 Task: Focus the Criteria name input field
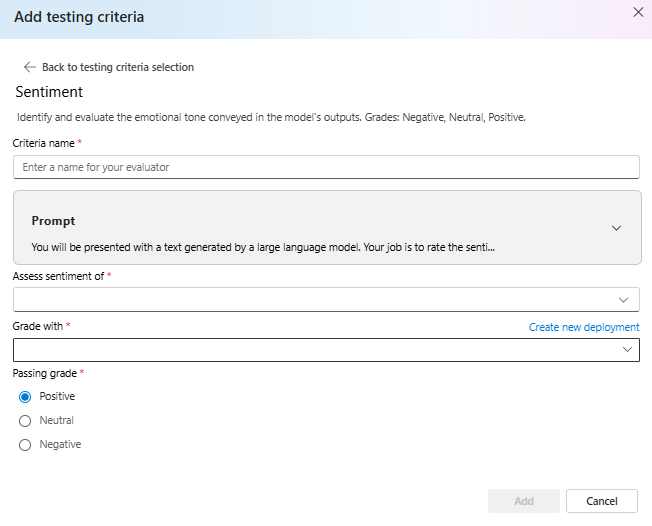coord(326,167)
